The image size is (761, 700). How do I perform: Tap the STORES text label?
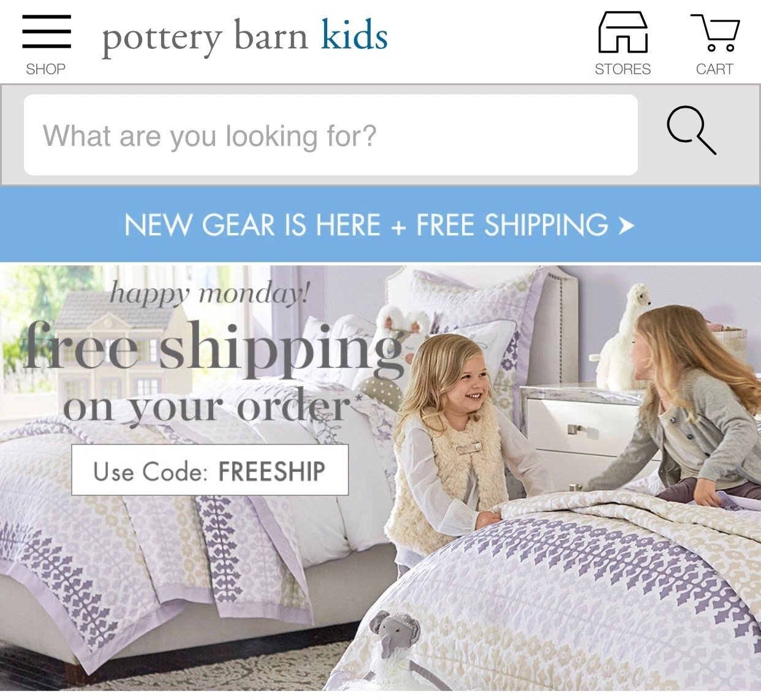(x=623, y=69)
